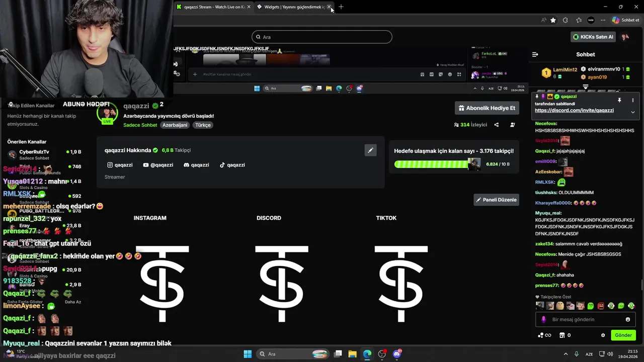Open the KICKs shop icon

pyautogui.click(x=562, y=335)
